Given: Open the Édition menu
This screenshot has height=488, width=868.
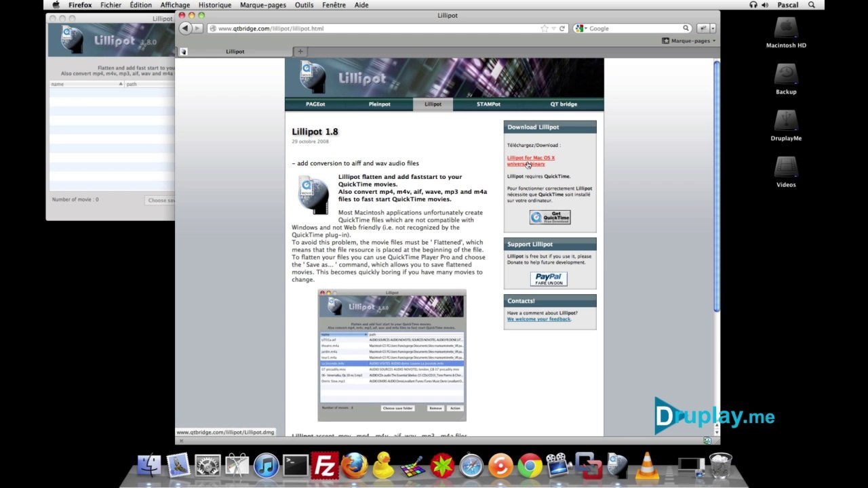Looking at the screenshot, I should (x=140, y=5).
